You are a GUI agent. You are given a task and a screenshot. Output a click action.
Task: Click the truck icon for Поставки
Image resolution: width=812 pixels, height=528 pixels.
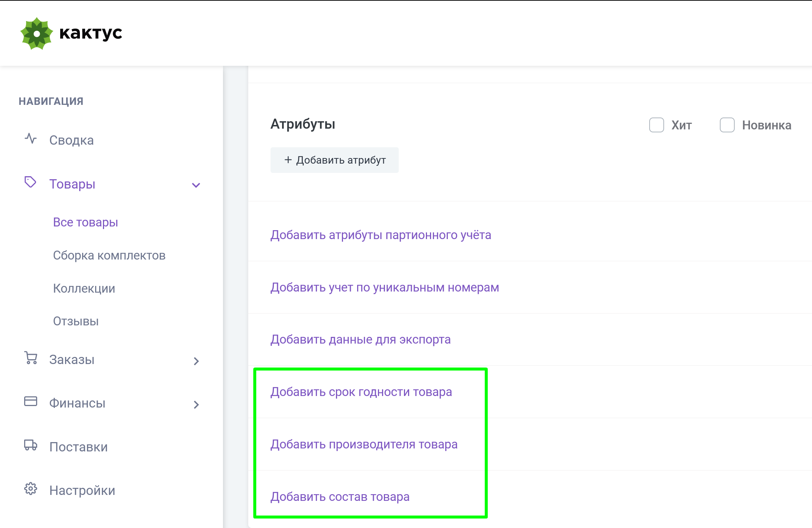30,445
